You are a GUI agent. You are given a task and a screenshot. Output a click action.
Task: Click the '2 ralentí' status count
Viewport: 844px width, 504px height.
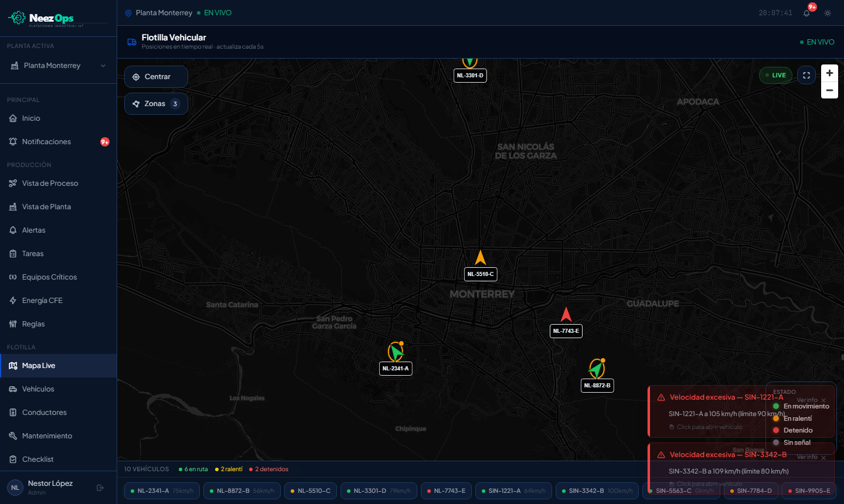[x=229, y=469]
